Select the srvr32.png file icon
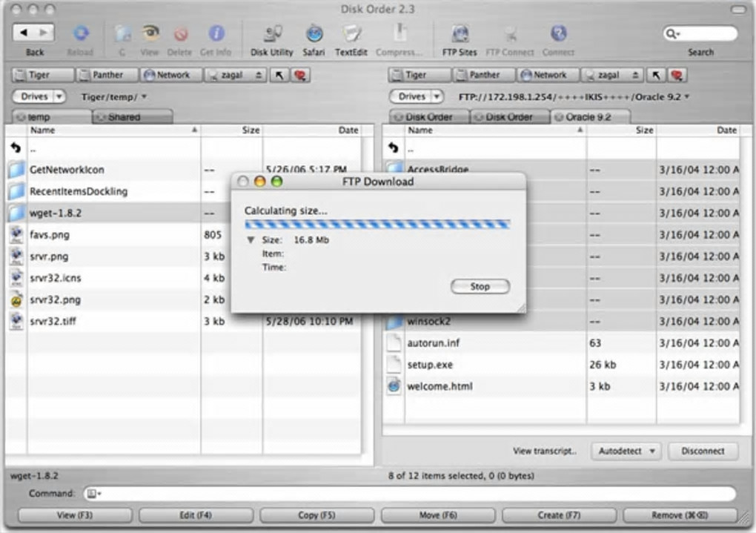 [x=16, y=300]
